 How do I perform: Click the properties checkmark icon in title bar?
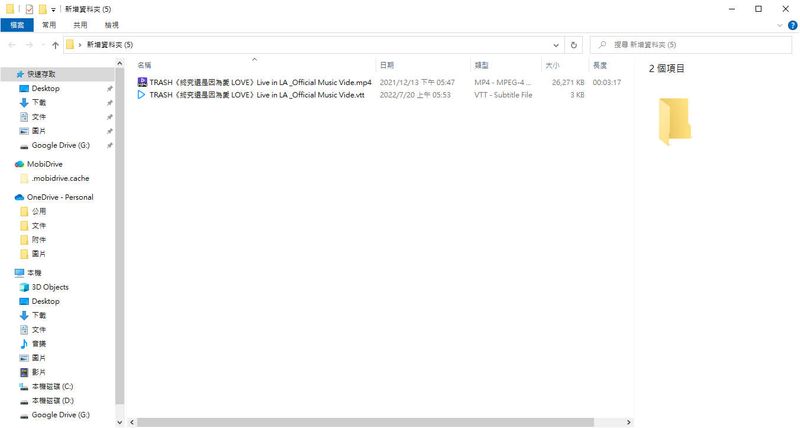point(29,9)
